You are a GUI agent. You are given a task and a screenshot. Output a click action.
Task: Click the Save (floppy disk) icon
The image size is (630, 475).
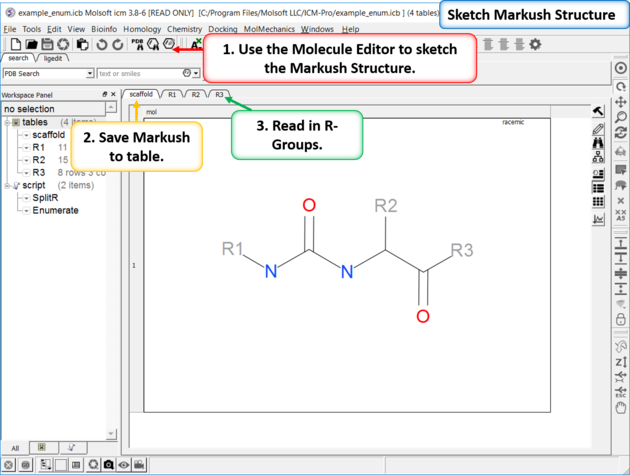pos(48,45)
